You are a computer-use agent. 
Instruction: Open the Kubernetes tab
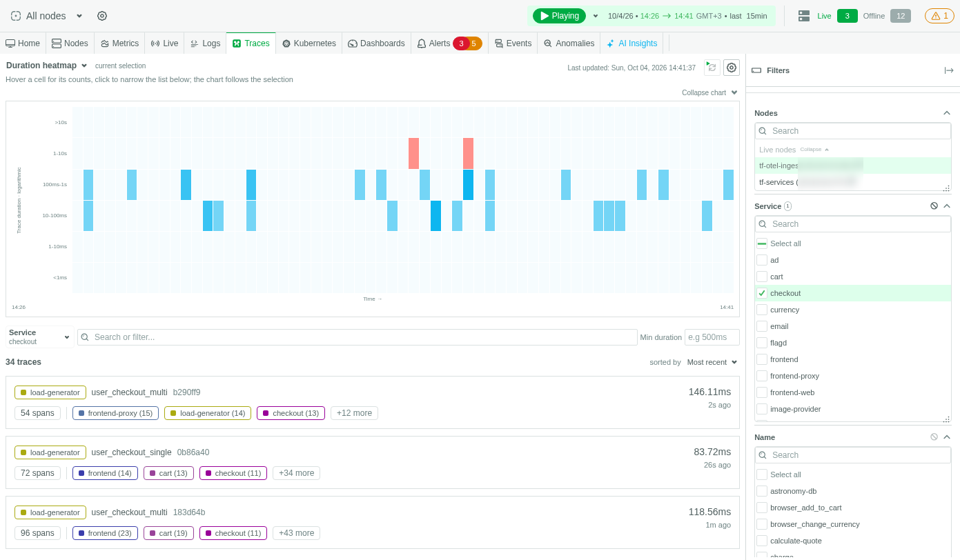pos(308,43)
